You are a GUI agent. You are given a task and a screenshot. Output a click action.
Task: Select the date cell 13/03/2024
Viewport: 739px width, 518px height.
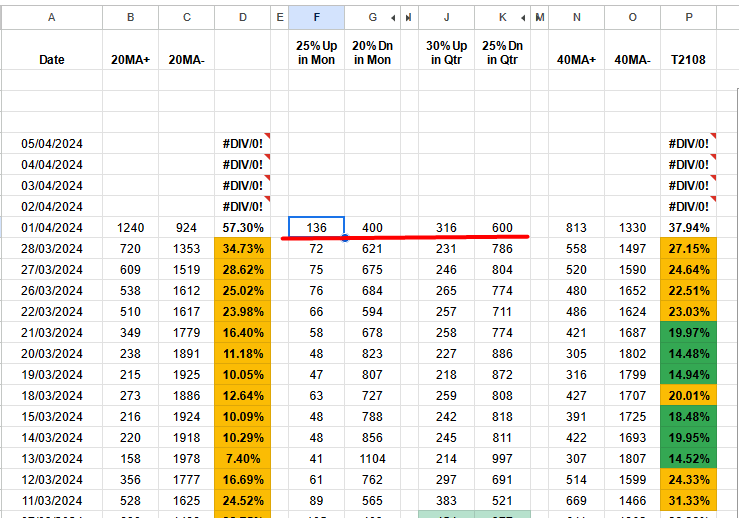[x=51, y=459]
